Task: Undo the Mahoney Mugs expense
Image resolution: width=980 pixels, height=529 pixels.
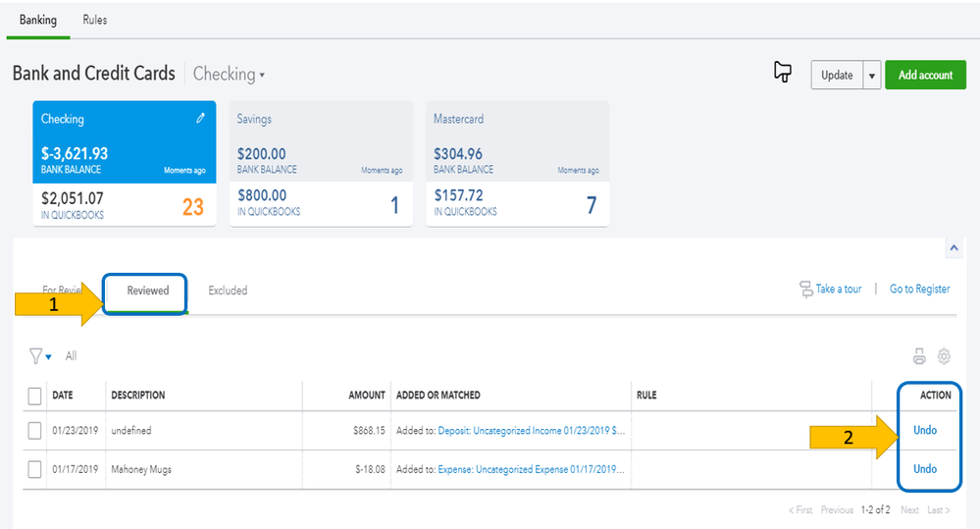Action: tap(925, 469)
